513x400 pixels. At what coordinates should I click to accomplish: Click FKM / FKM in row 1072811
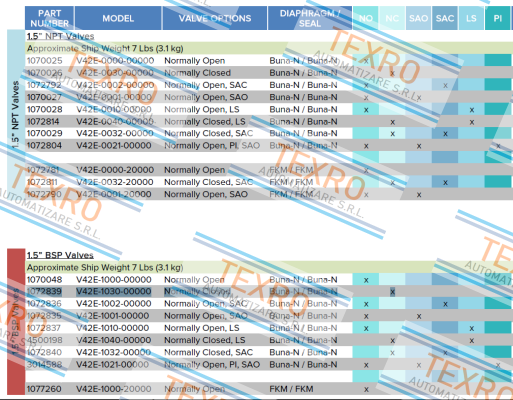291,182
